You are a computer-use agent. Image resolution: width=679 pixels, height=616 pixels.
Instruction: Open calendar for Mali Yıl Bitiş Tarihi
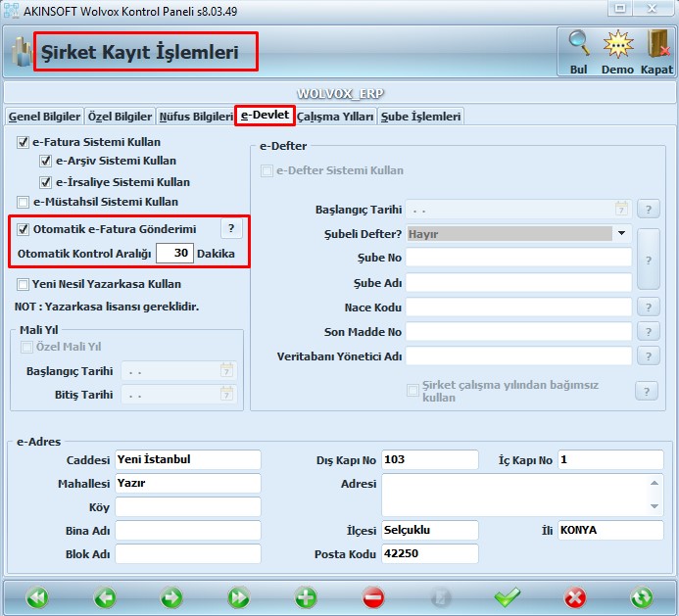(226, 394)
